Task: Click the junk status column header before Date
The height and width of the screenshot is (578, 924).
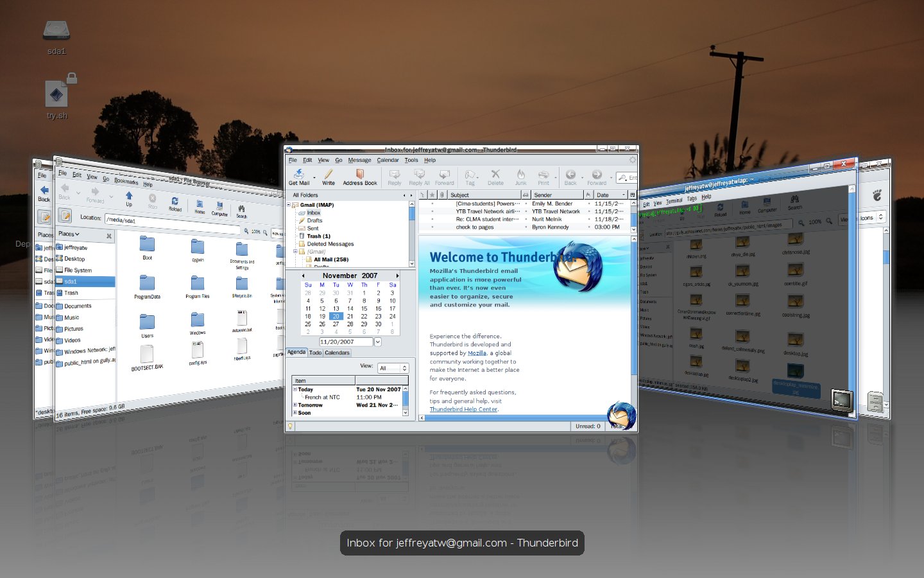Action: [588, 195]
